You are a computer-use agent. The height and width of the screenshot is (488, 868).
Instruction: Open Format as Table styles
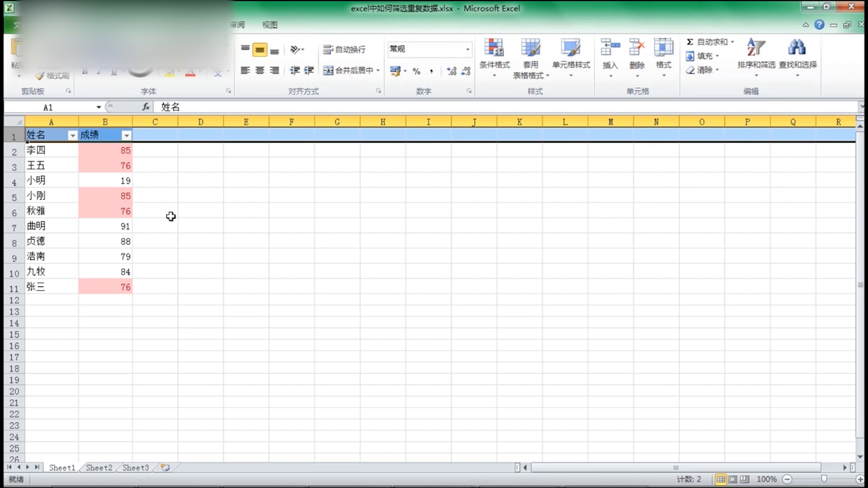coord(530,58)
